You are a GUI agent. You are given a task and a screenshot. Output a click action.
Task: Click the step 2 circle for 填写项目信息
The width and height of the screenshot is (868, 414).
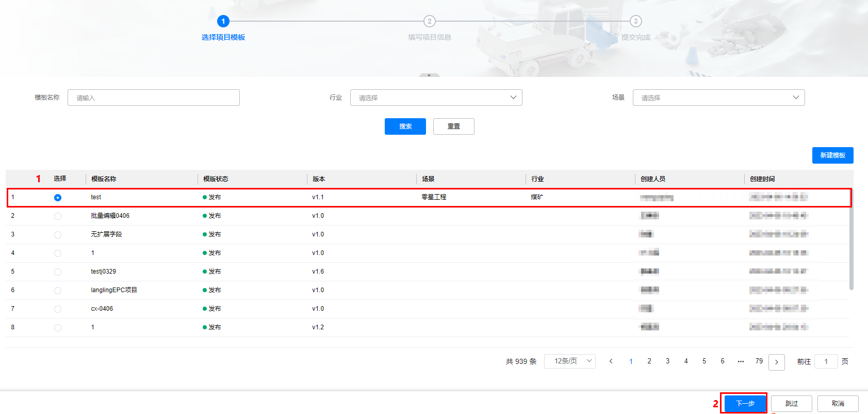[430, 21]
